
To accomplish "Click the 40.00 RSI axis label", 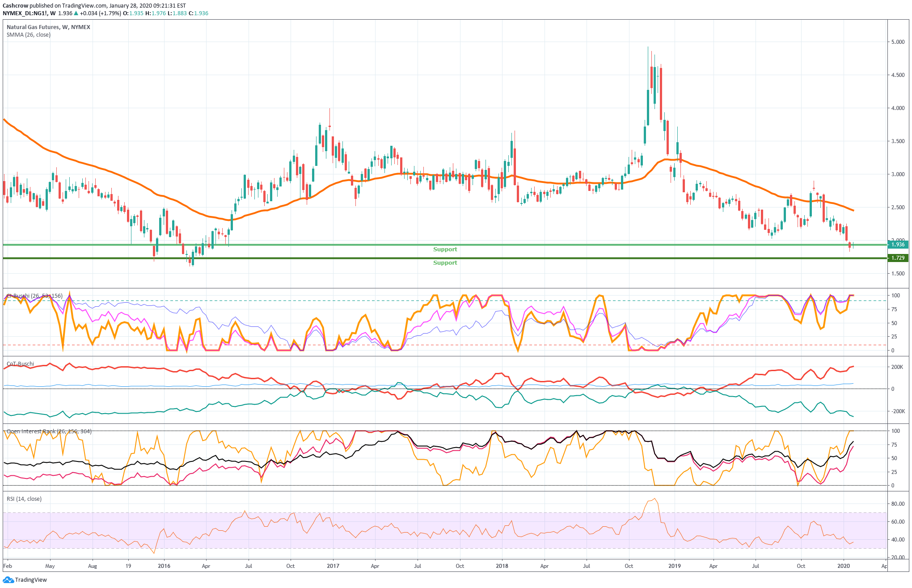I will (x=898, y=539).
